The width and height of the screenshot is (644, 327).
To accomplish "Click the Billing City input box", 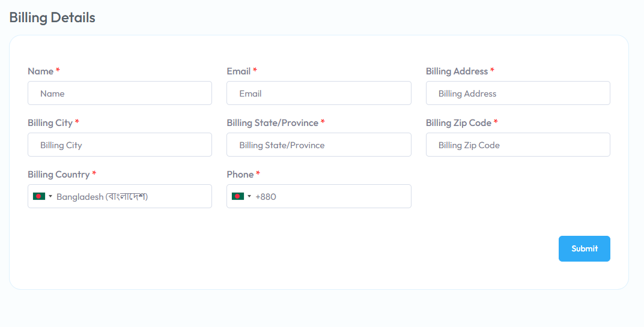I will click(x=120, y=145).
